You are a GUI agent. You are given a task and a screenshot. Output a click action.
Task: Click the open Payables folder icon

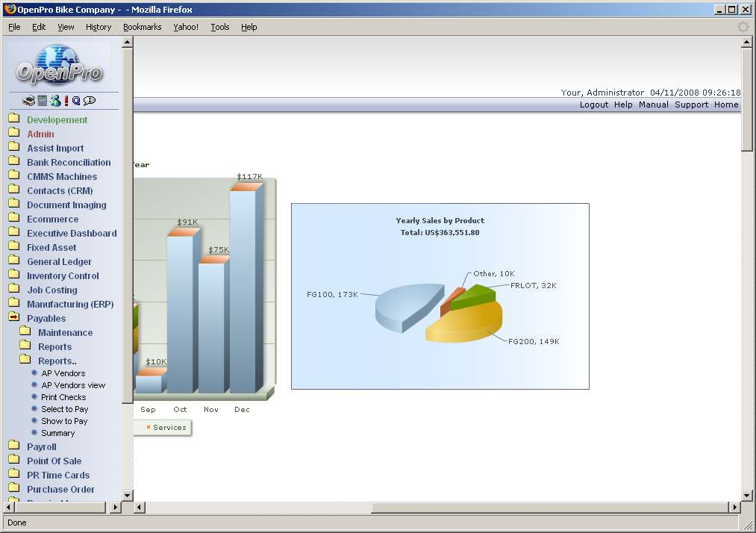tap(13, 318)
